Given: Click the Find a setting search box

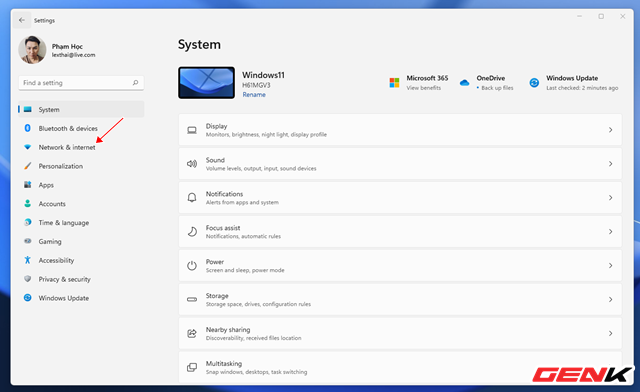Looking at the screenshot, I should pyautogui.click(x=81, y=82).
